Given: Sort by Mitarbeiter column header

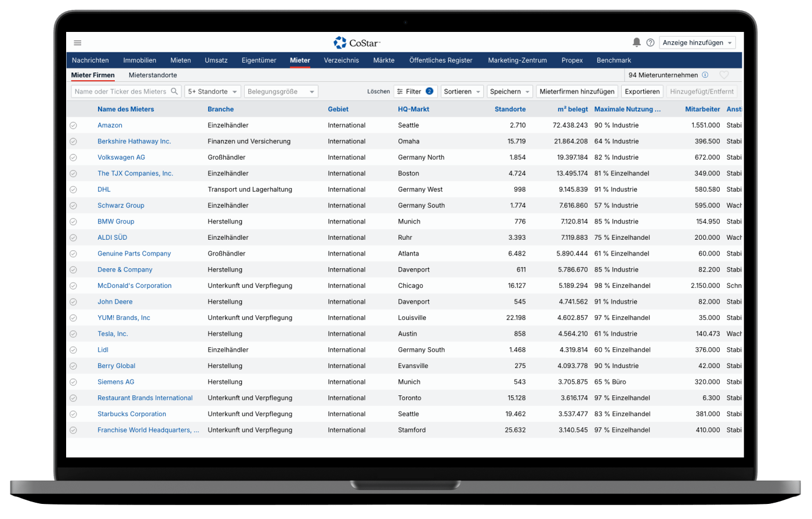Looking at the screenshot, I should pos(702,109).
